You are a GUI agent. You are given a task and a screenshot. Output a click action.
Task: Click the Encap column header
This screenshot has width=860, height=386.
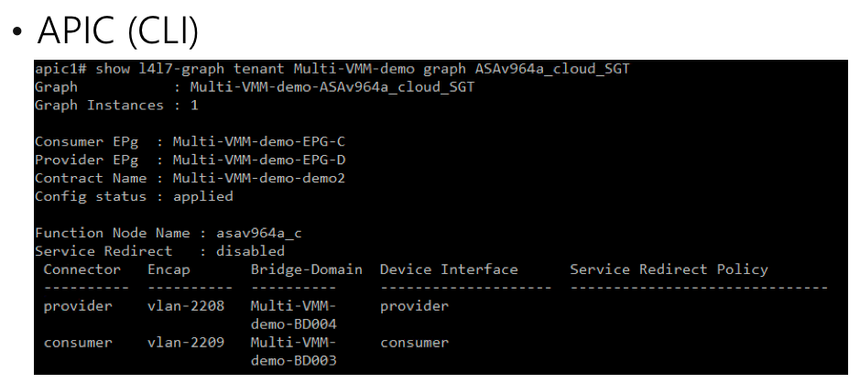point(168,270)
